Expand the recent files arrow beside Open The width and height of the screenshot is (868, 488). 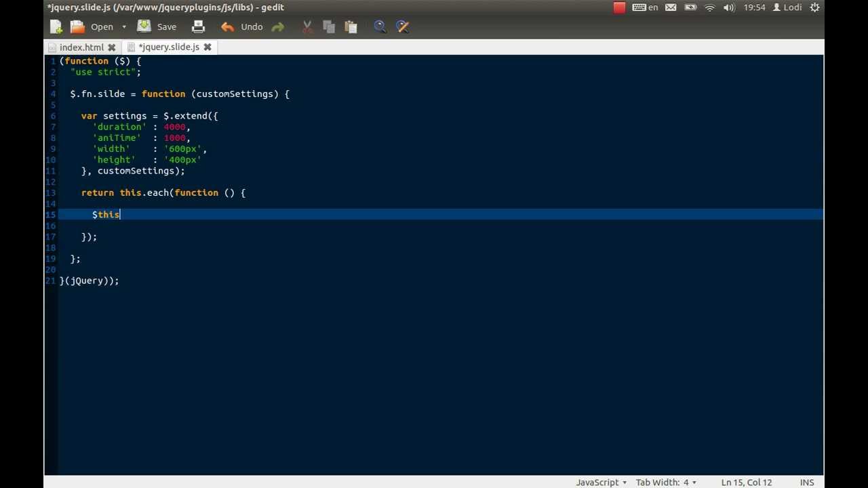124,27
